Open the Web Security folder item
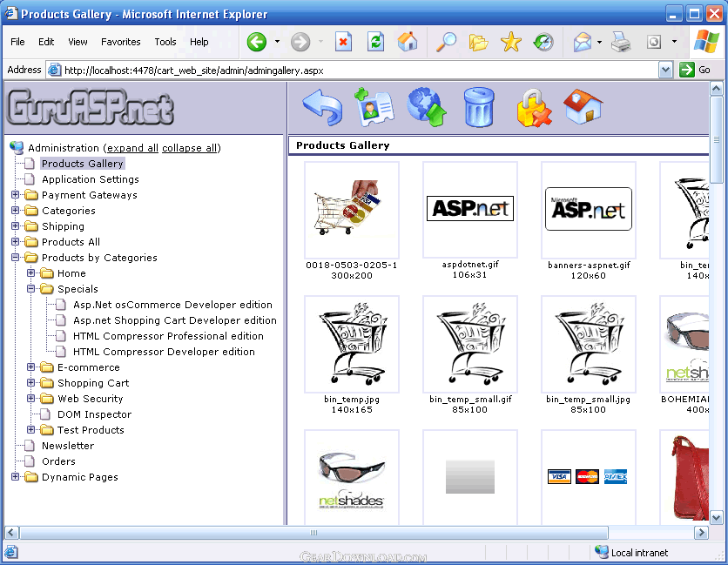 (x=90, y=399)
